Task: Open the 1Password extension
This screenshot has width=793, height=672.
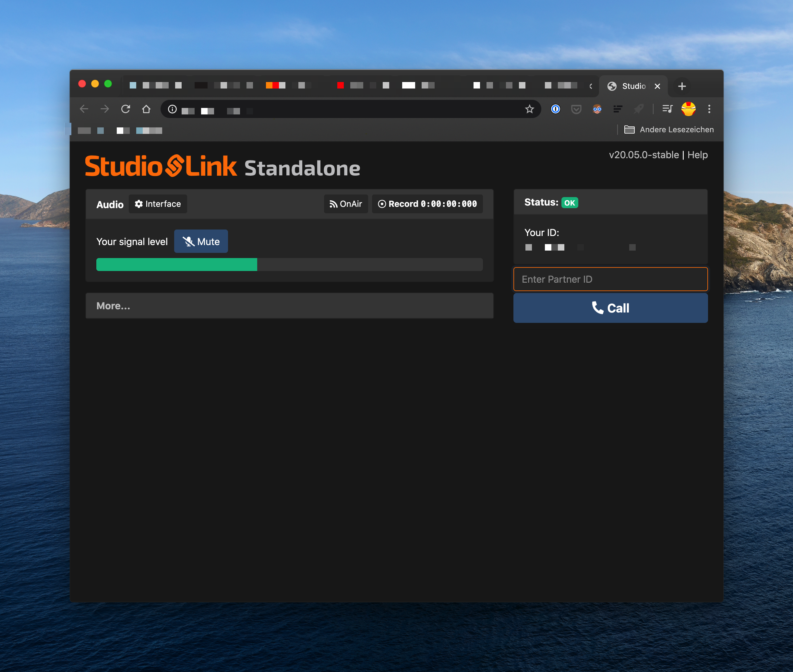Action: coord(556,109)
